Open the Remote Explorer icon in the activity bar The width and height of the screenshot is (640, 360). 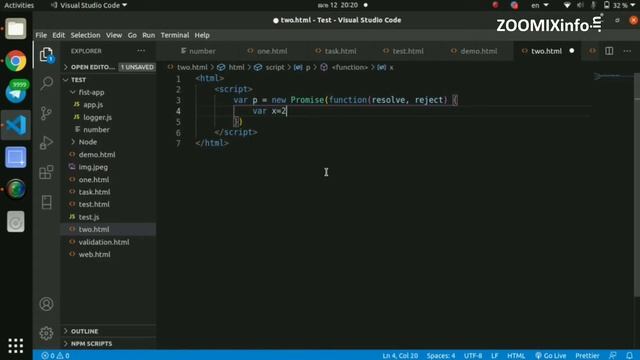tap(47, 202)
